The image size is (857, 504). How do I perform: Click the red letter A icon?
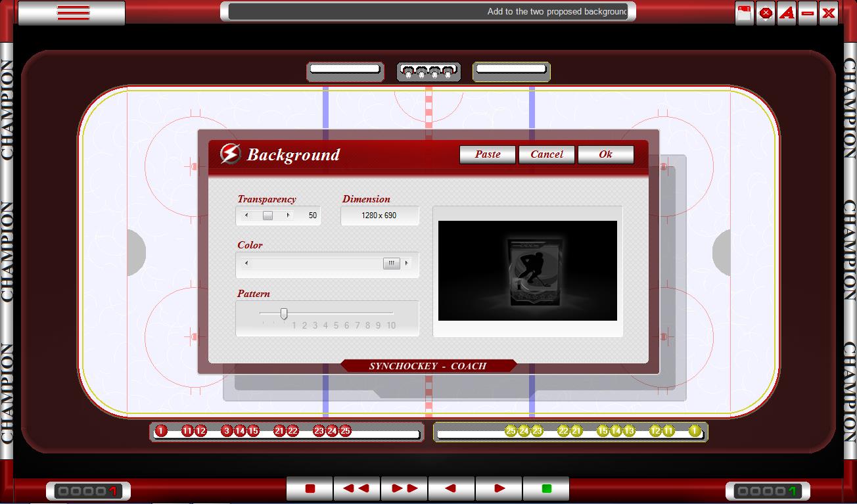787,13
